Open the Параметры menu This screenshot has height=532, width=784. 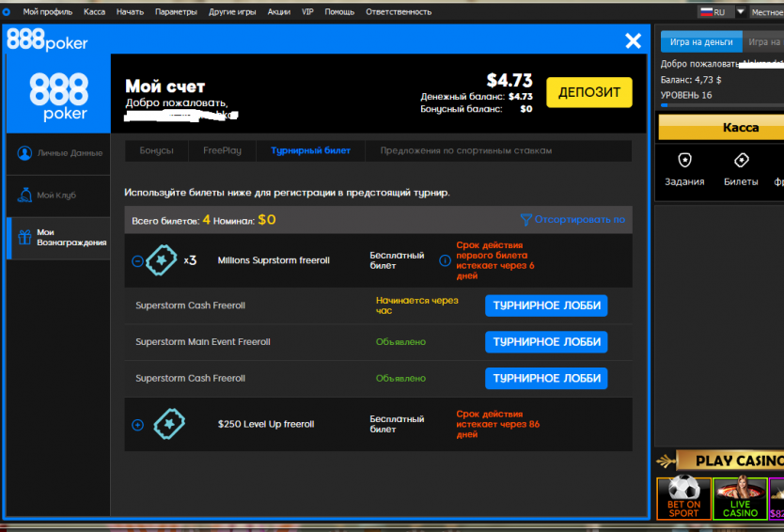click(x=176, y=12)
